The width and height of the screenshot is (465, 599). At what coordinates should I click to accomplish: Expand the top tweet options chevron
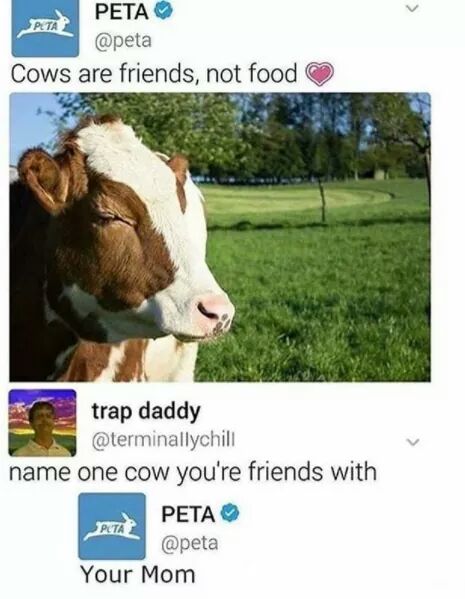click(x=413, y=8)
